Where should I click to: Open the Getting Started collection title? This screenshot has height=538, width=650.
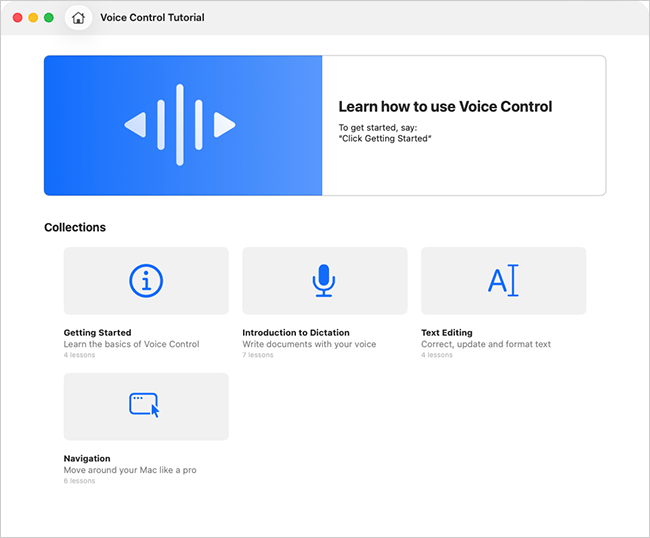pos(97,333)
